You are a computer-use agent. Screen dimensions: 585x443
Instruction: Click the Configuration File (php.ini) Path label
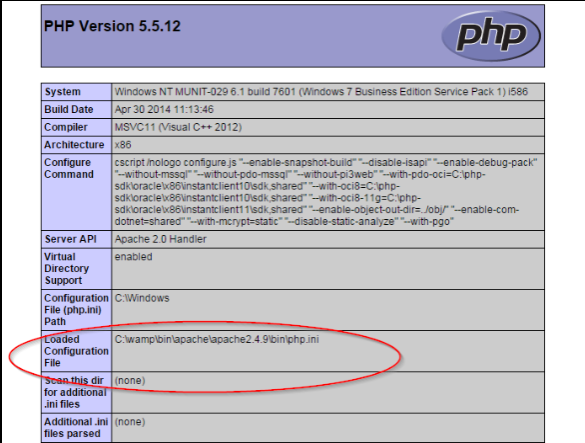click(76, 310)
